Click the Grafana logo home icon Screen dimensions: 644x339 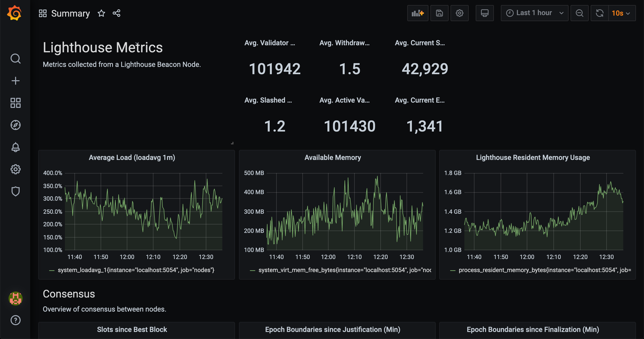15,13
